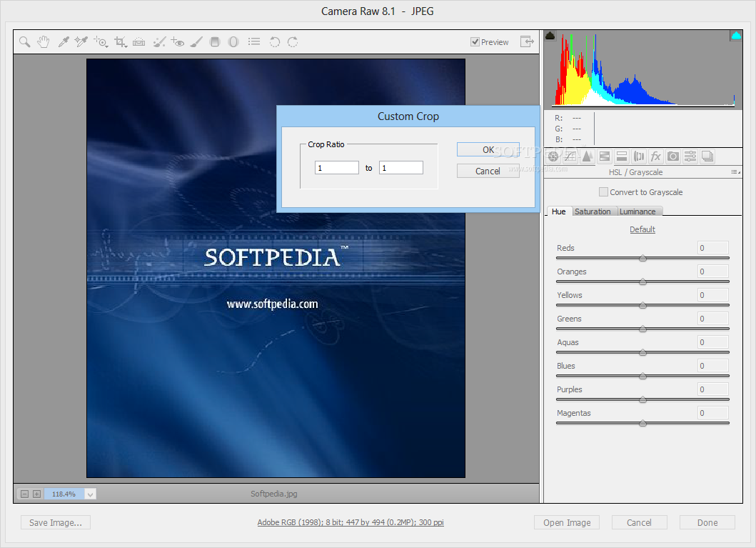Click the Reds value field
The height and width of the screenshot is (548, 756).
pos(713,248)
